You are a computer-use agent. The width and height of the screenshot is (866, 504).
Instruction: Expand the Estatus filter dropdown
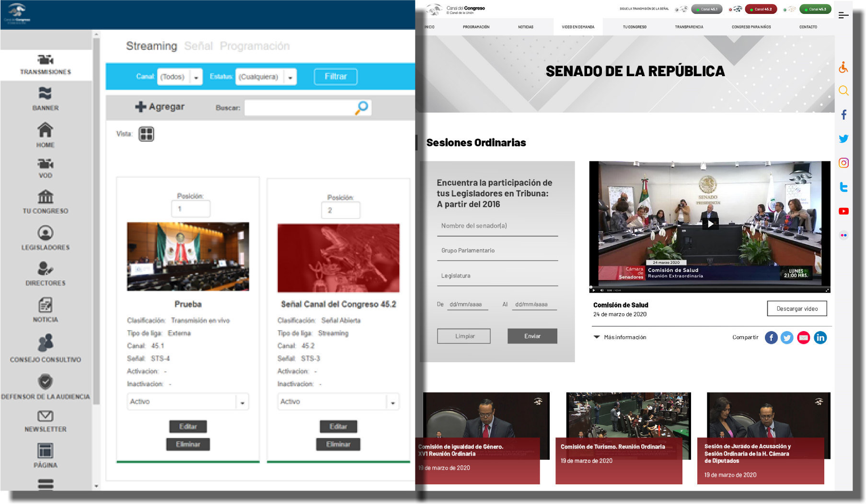[290, 77]
